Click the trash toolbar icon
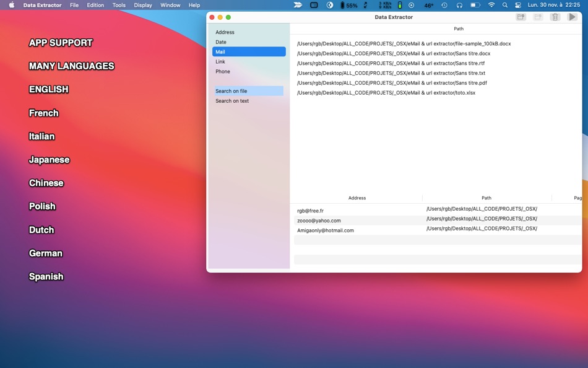 [555, 17]
